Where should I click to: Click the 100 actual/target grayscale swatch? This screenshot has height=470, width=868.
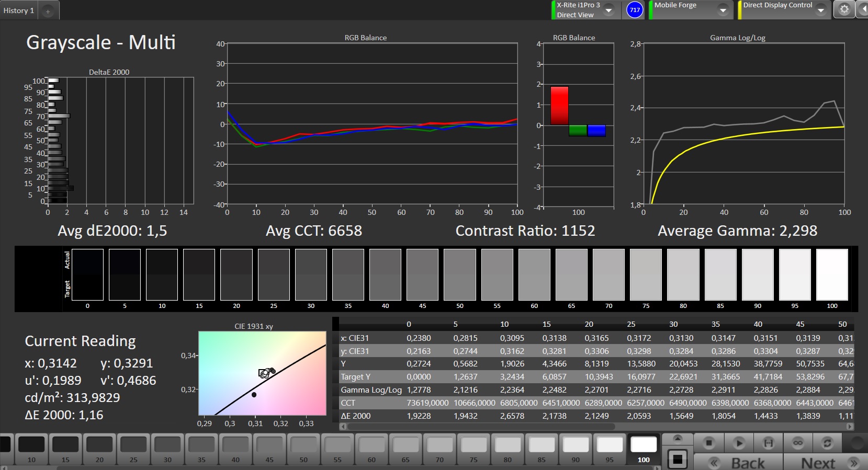[832, 274]
